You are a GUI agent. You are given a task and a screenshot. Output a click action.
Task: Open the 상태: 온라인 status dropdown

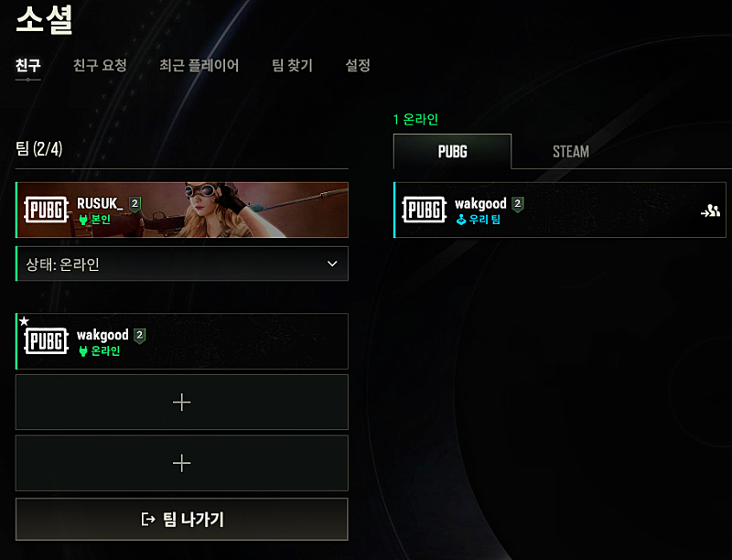tap(182, 264)
